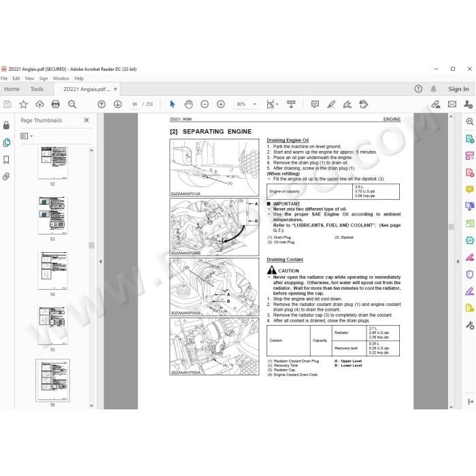476x476 pixels.
Task: Click the Zoom in plus icon
Action: tap(221, 105)
